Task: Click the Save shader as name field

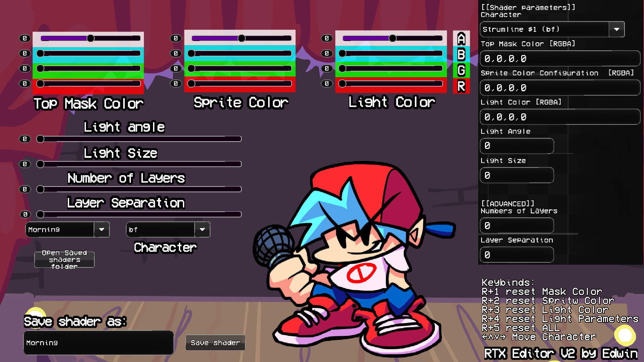Action: pos(98,343)
